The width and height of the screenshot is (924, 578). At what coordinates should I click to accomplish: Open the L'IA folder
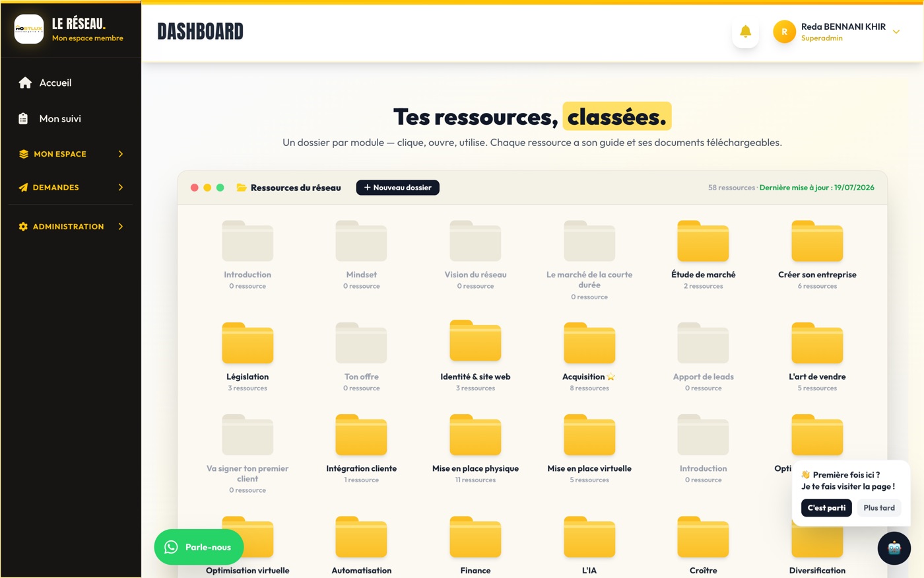(x=589, y=545)
